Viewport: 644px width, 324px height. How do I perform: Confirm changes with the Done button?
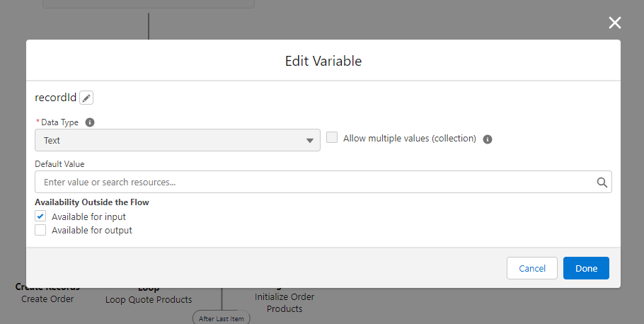click(x=586, y=268)
